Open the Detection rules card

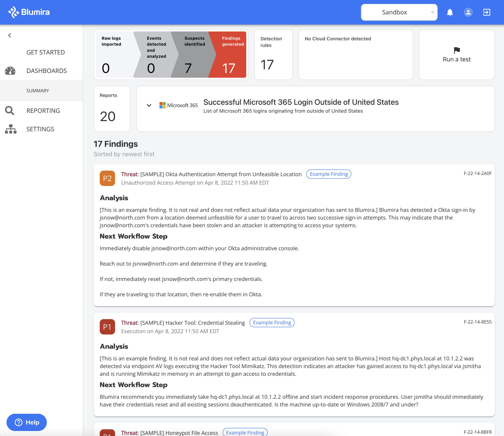tap(273, 54)
